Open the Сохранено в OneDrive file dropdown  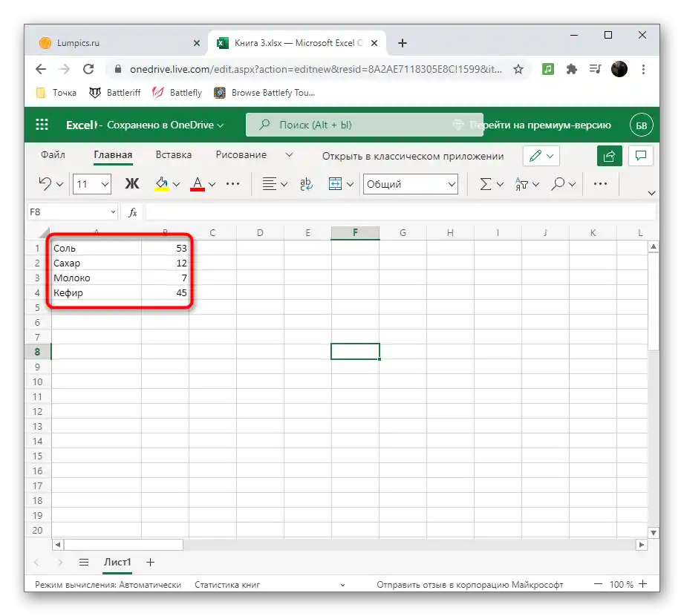[166, 125]
